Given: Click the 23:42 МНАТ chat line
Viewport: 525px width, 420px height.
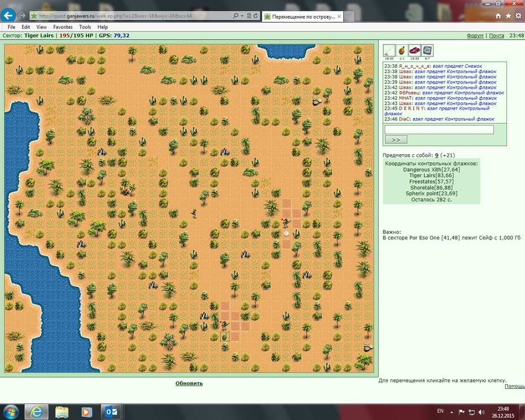Looking at the screenshot, I should coord(440,98).
